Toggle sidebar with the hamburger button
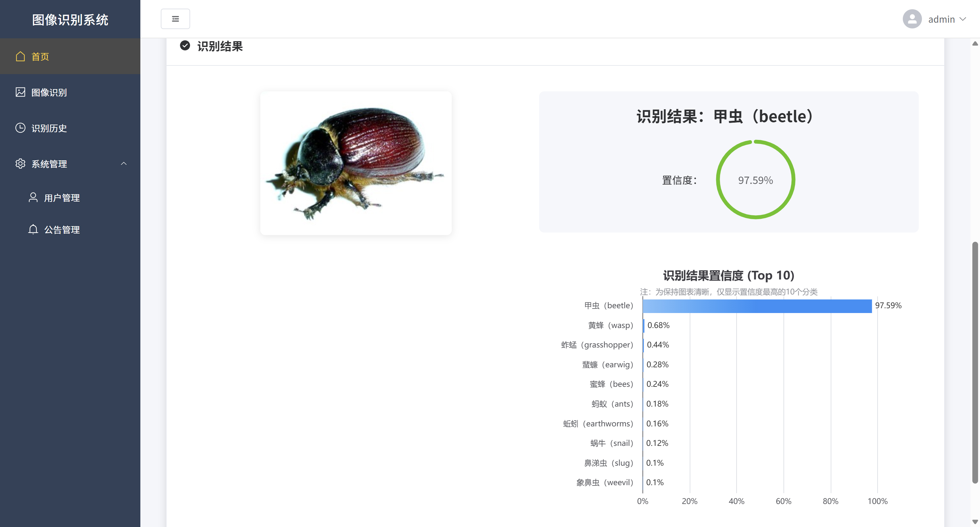Image resolution: width=980 pixels, height=527 pixels. point(175,19)
